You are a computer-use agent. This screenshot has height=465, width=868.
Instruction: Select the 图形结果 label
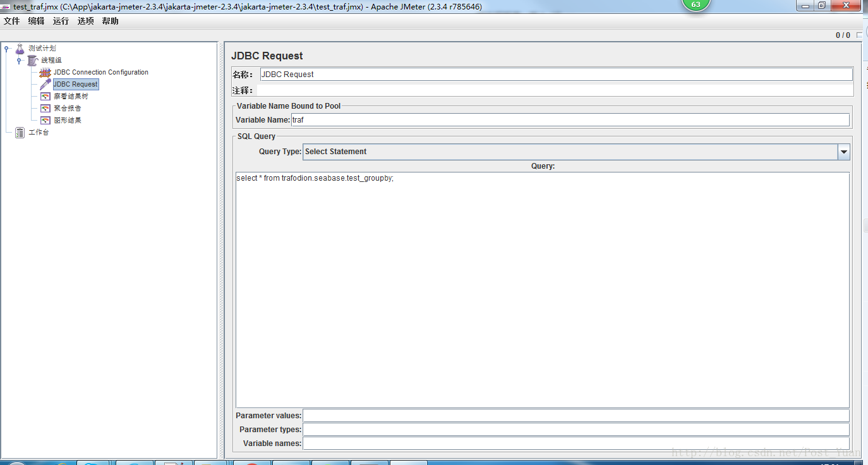coord(68,120)
